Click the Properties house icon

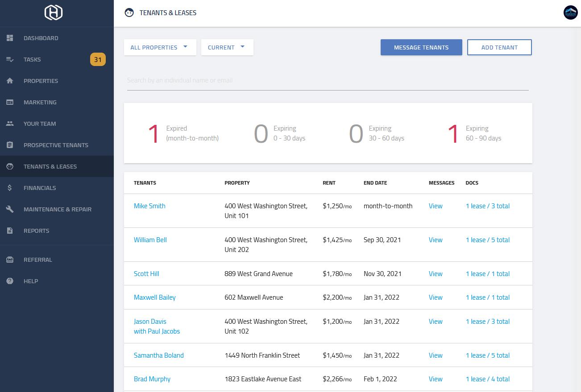[10, 81]
